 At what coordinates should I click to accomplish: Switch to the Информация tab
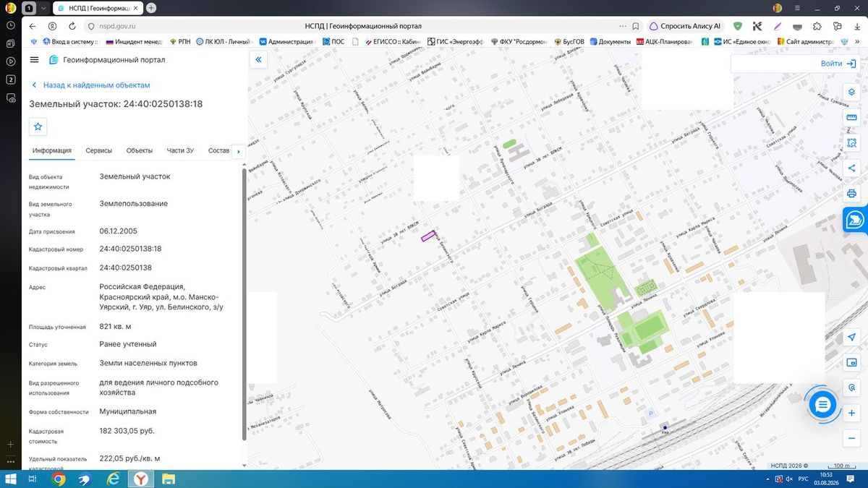point(51,150)
